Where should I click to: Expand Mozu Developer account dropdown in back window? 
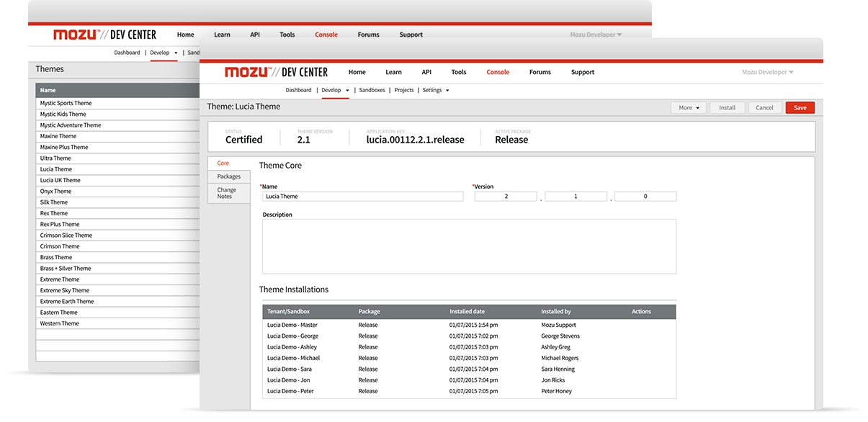click(596, 35)
